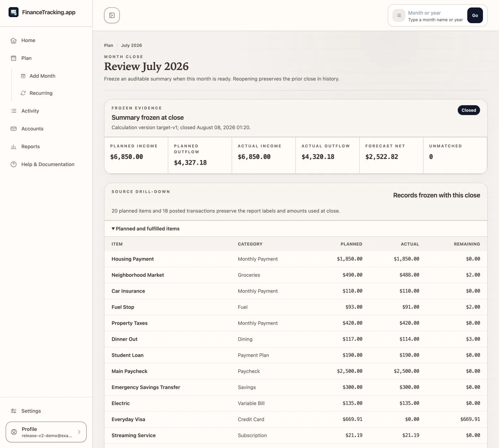Click the FinanceTracking.app title
499x448 pixels.
[49, 12]
